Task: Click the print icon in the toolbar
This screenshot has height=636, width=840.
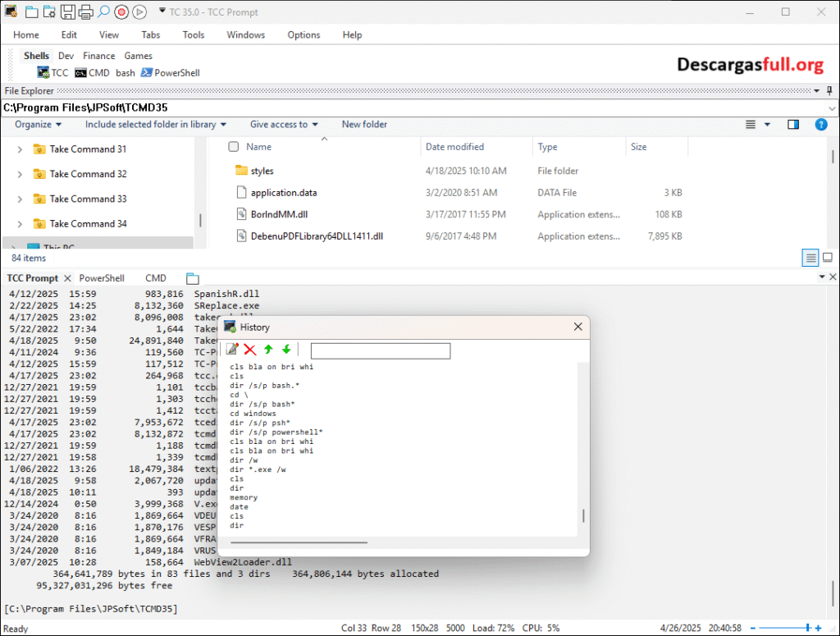Action: (85, 11)
